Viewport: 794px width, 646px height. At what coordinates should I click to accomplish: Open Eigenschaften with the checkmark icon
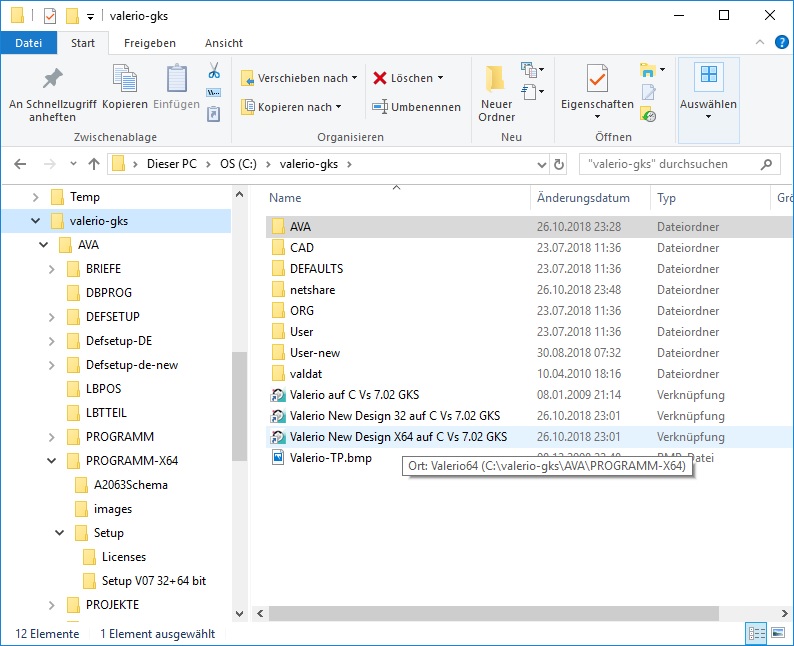tap(597, 80)
